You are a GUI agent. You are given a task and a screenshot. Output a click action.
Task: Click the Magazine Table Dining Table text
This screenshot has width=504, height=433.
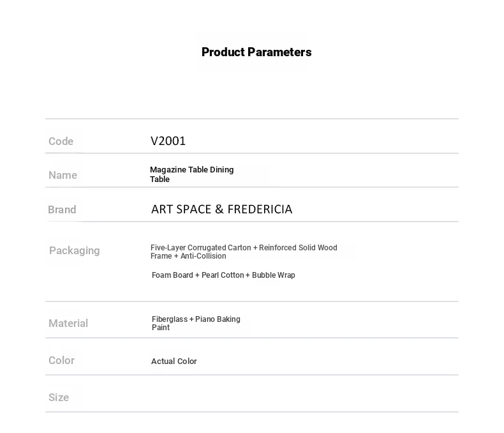[191, 174]
